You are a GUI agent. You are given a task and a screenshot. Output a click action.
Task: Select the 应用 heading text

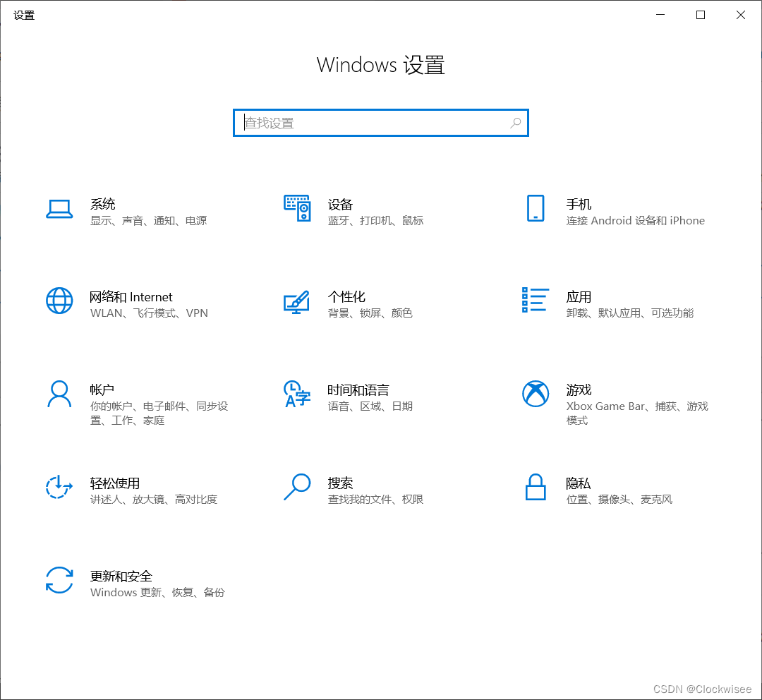pos(579,296)
